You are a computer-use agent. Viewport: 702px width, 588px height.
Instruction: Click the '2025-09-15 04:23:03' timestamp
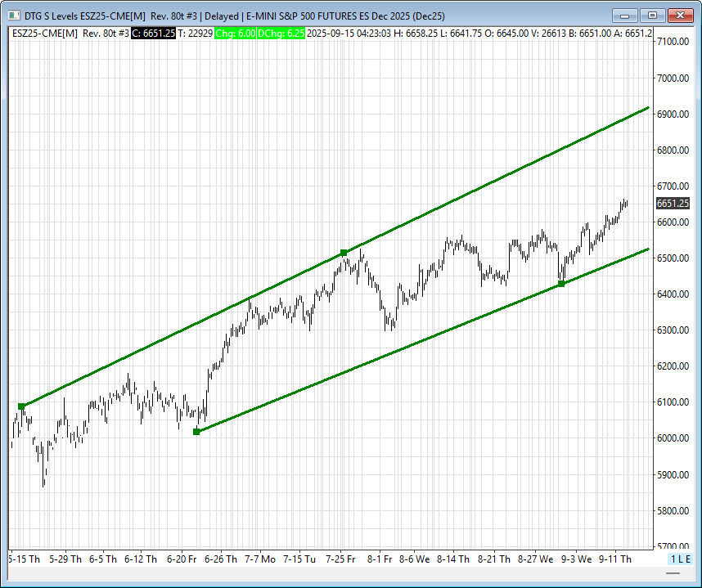(x=349, y=33)
